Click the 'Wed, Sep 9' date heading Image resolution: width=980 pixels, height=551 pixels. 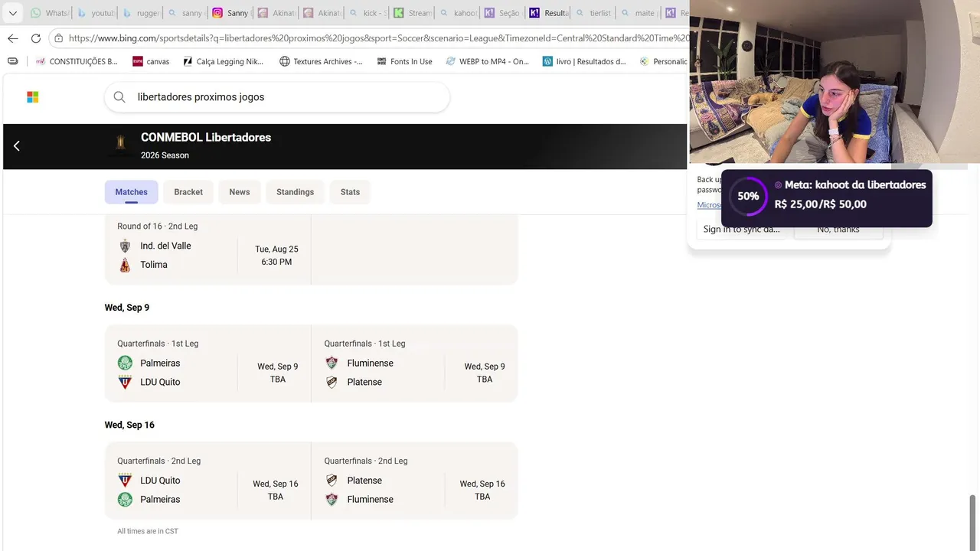click(x=127, y=308)
